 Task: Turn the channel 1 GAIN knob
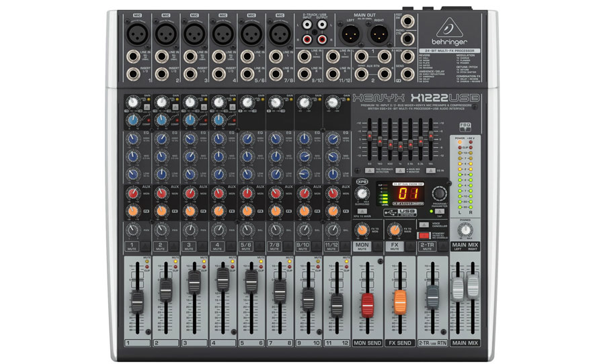point(132,103)
